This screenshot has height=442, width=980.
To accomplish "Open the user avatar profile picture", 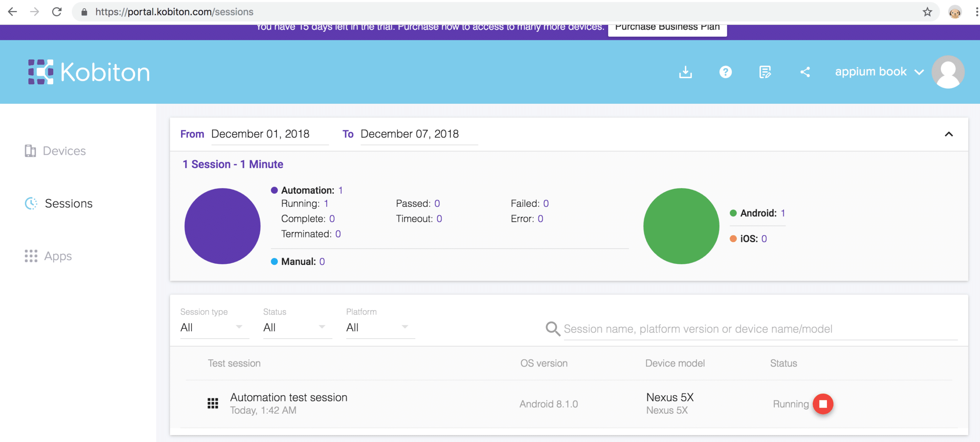I will pyautogui.click(x=948, y=72).
